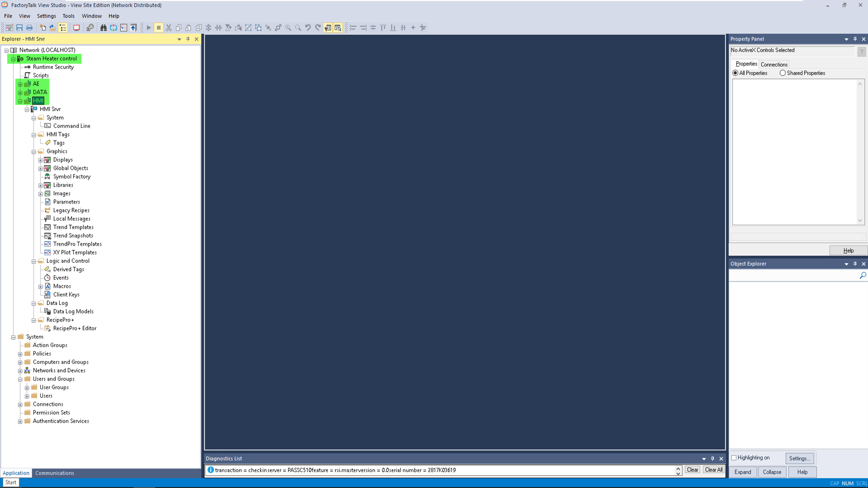Expand the DATA area node
Image resolution: width=868 pixels, height=488 pixels.
coord(20,93)
